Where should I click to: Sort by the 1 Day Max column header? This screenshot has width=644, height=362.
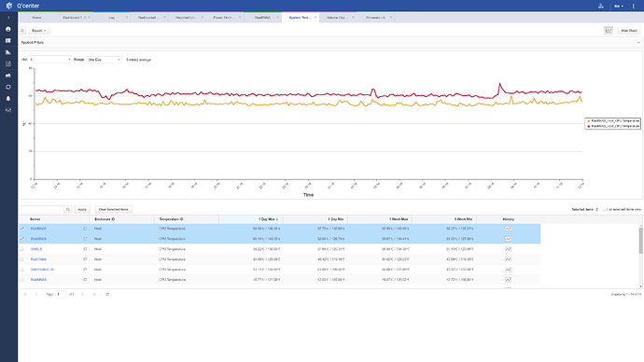[x=251, y=219]
